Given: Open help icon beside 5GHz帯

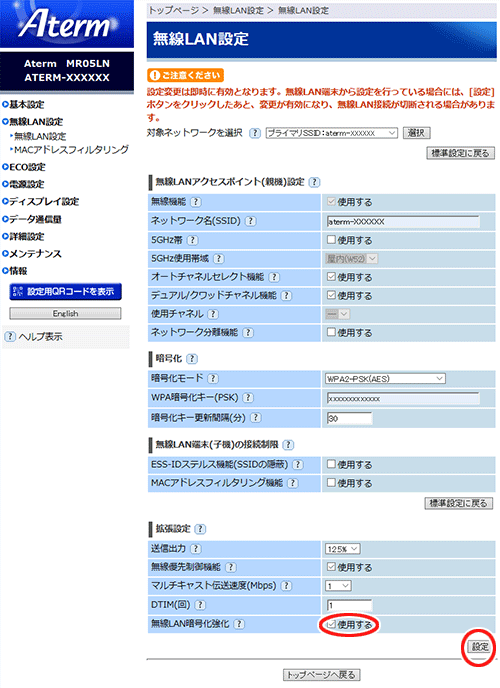Looking at the screenshot, I should click(193, 240).
